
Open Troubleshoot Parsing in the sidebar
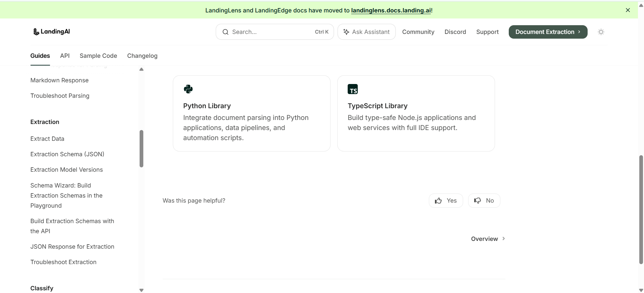60,96
